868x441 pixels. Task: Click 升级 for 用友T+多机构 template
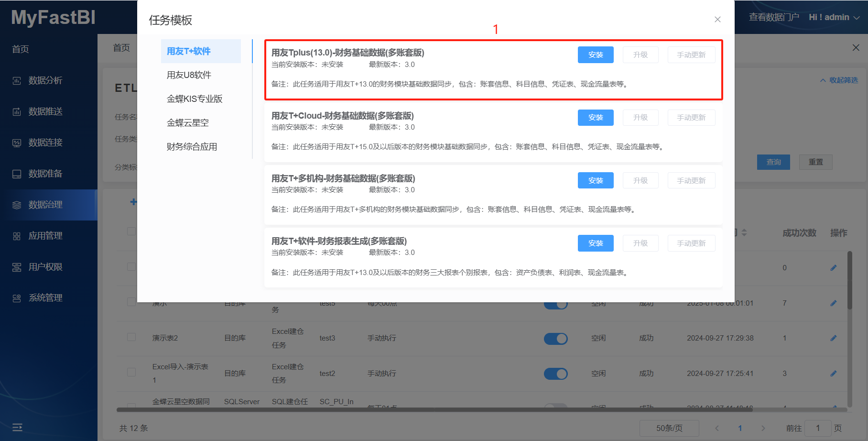(x=640, y=180)
